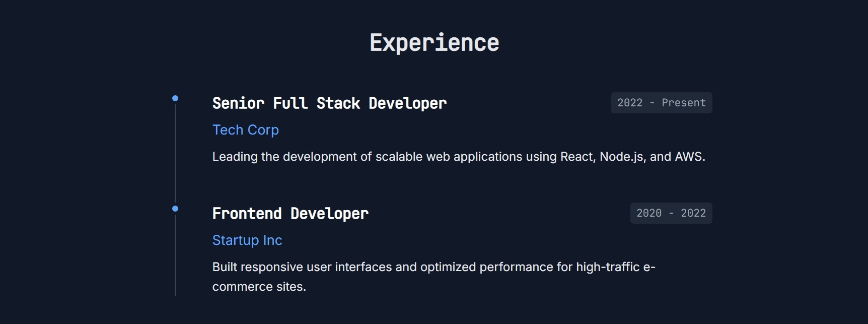Screen dimensions: 868x324
Task: Click the 2020 - 2022 date badge
Action: click(x=671, y=213)
